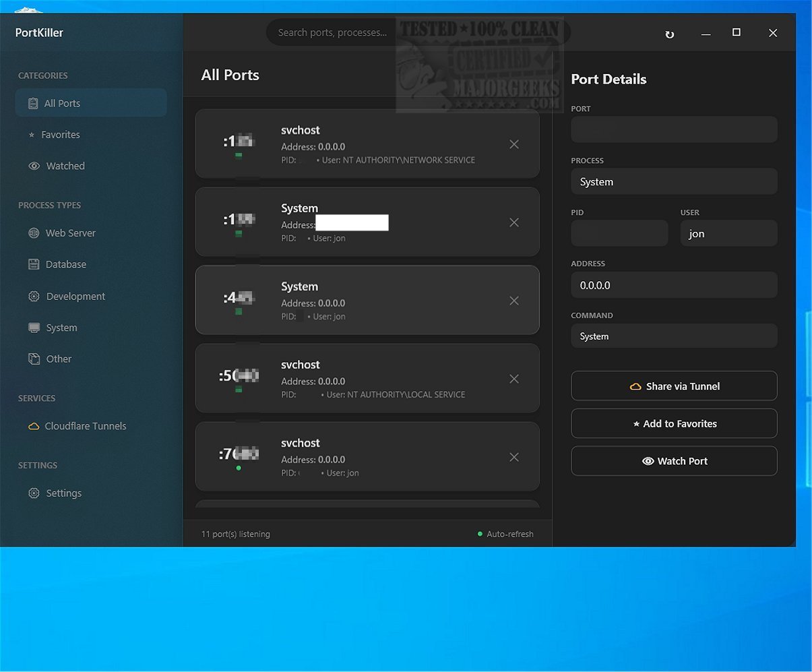This screenshot has width=812, height=672.
Task: Kill the selected System port starting with 4
Action: pos(514,301)
